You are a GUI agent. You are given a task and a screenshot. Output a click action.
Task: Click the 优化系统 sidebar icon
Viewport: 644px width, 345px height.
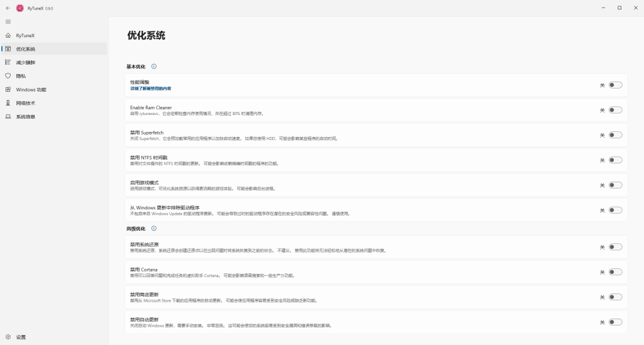(x=8, y=49)
